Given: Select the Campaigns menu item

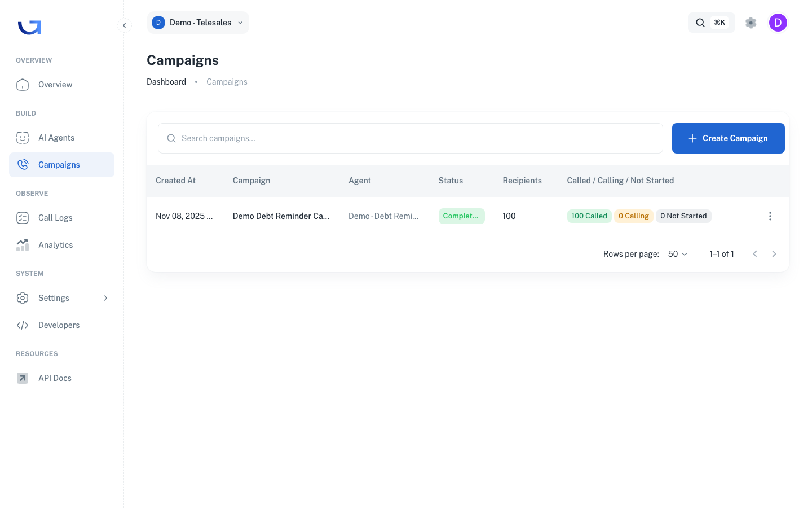Looking at the screenshot, I should [x=62, y=165].
